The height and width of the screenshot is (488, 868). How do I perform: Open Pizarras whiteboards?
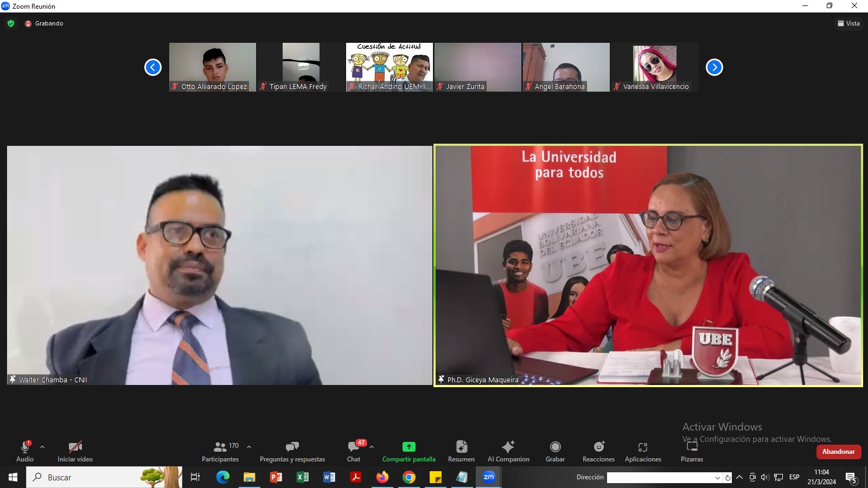[692, 451]
